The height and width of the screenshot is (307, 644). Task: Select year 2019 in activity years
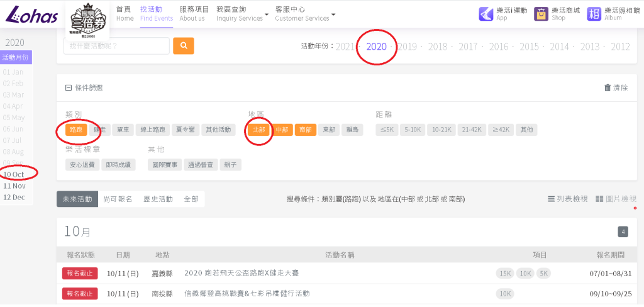[x=407, y=47]
